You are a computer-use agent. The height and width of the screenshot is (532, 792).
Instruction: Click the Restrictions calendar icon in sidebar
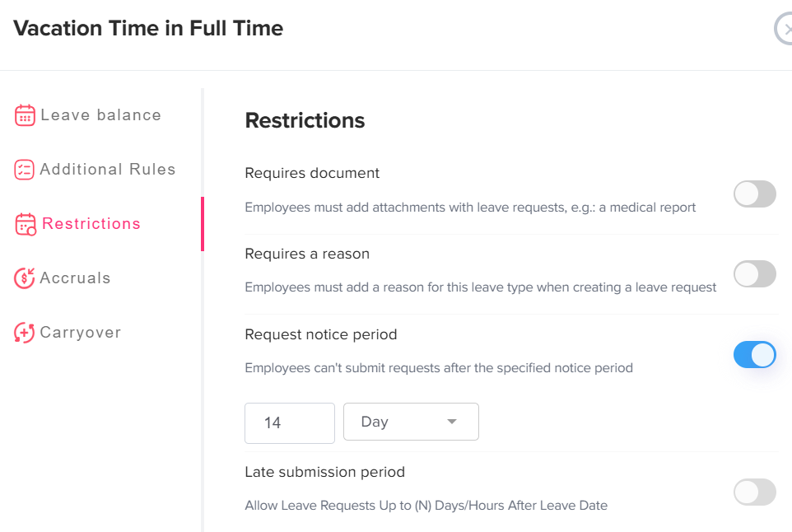(26, 224)
